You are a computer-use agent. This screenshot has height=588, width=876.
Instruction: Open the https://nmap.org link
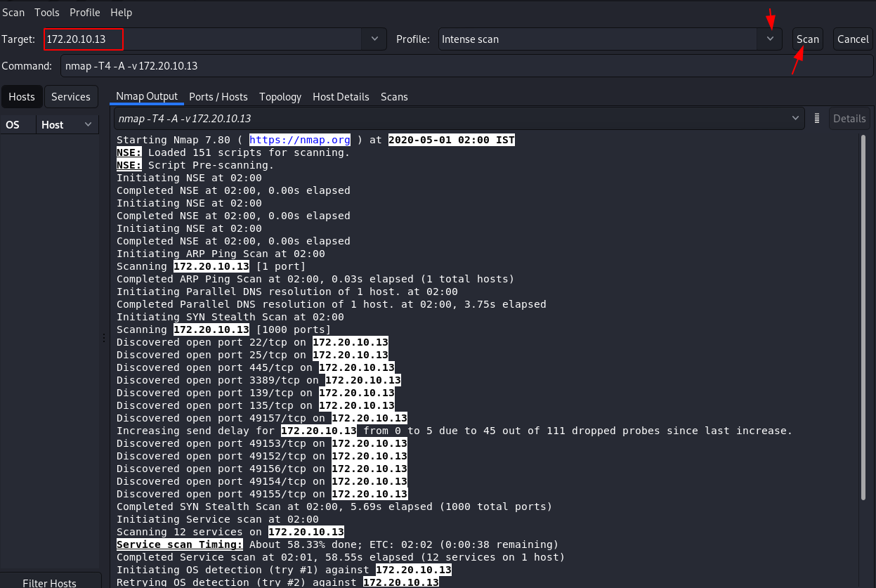point(301,141)
